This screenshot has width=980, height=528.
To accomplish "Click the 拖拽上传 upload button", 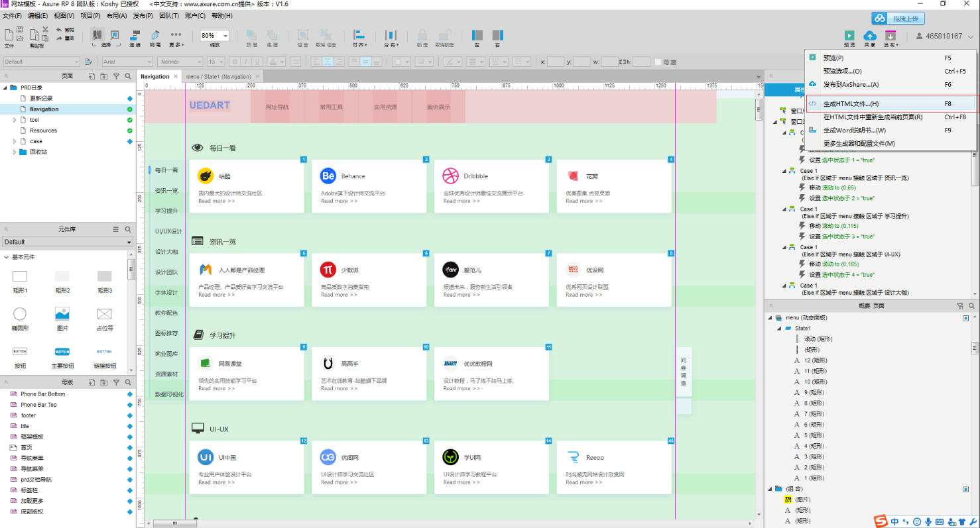I will point(898,19).
